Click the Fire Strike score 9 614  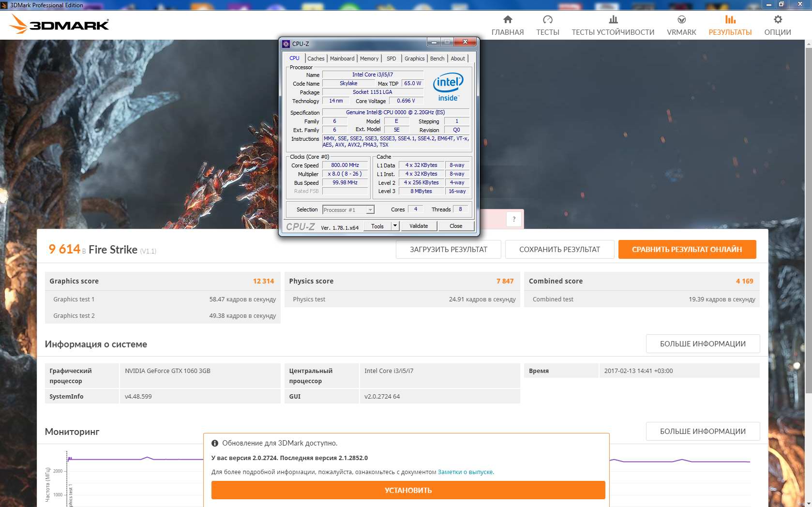(x=64, y=249)
